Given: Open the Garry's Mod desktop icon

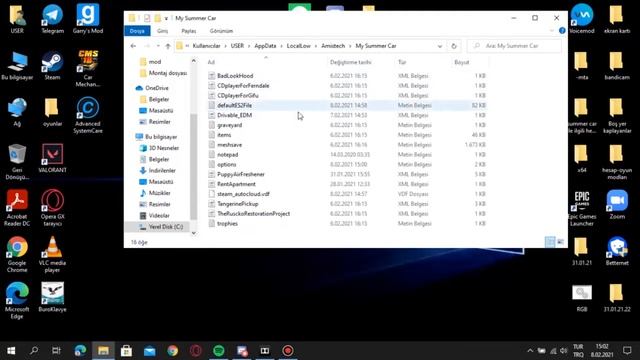Looking at the screenshot, I should click(x=88, y=19).
